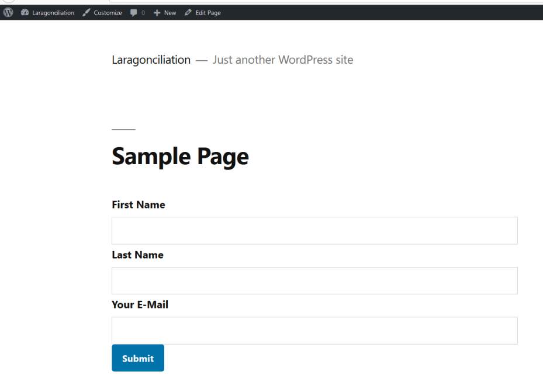Click the Your E-Mail label
This screenshot has width=543, height=392.
pos(140,304)
